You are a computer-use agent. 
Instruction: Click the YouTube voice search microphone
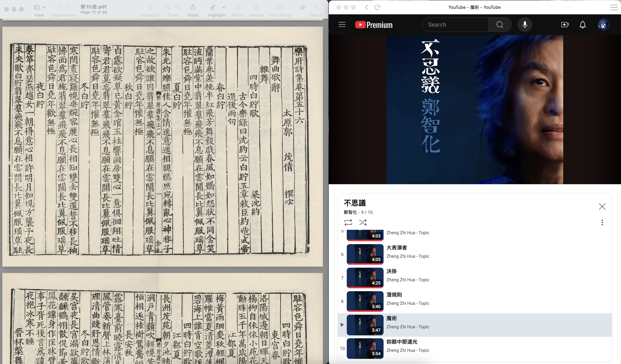(x=525, y=25)
